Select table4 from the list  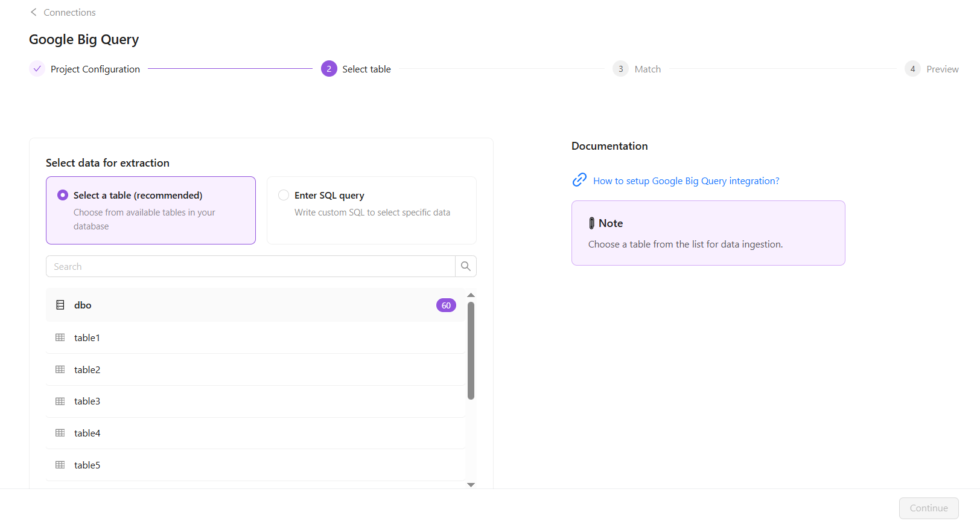tap(255, 433)
